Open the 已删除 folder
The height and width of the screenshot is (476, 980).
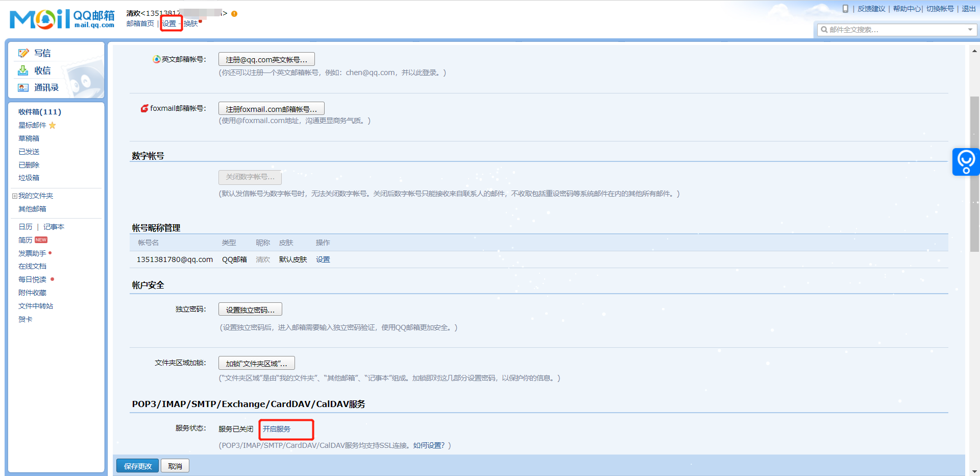point(29,165)
